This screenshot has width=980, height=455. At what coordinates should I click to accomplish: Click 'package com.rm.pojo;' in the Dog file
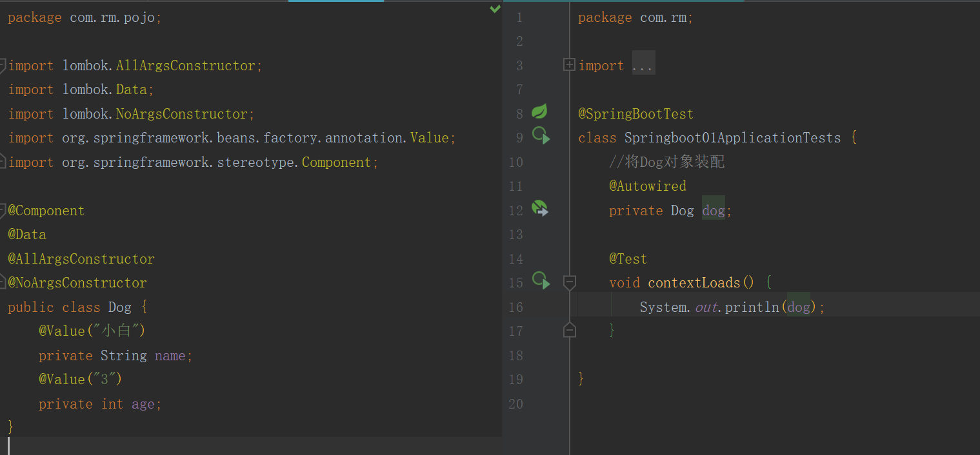coord(85,17)
